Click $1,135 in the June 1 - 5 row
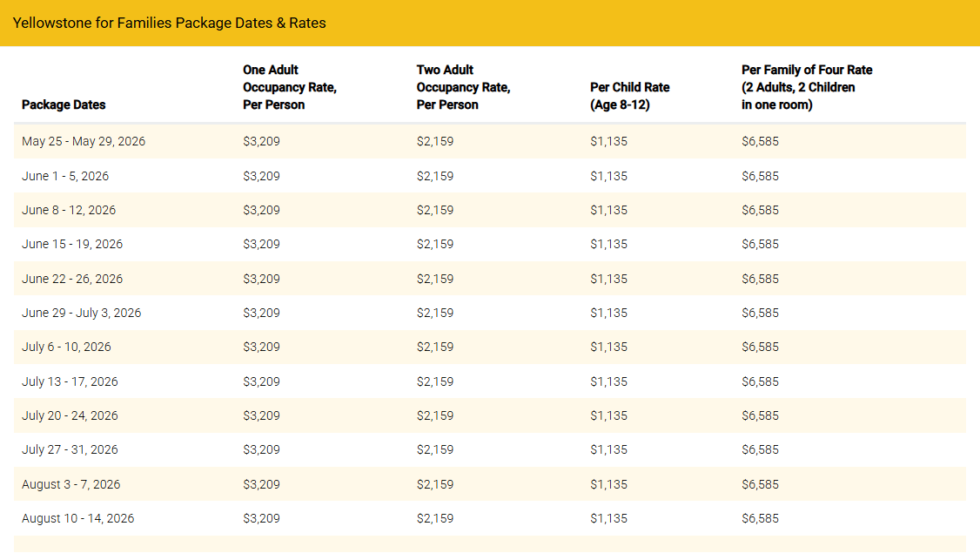Viewport: 980px width, 560px height. click(608, 177)
